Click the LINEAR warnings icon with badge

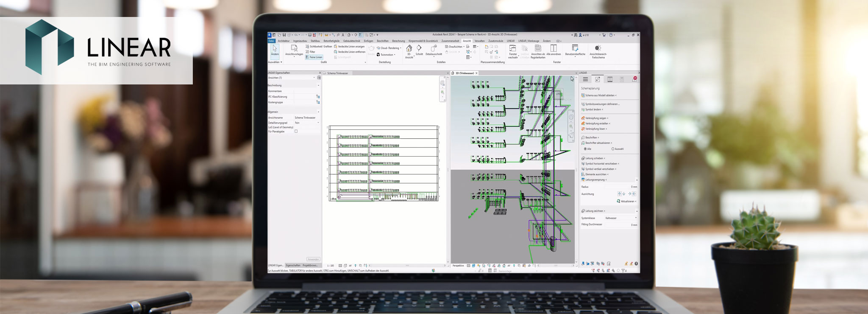tap(634, 79)
